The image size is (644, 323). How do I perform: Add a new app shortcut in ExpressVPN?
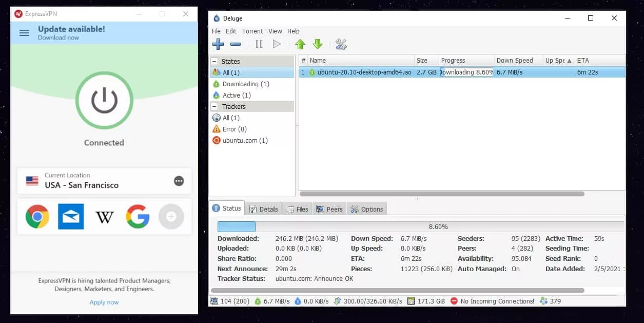(171, 217)
